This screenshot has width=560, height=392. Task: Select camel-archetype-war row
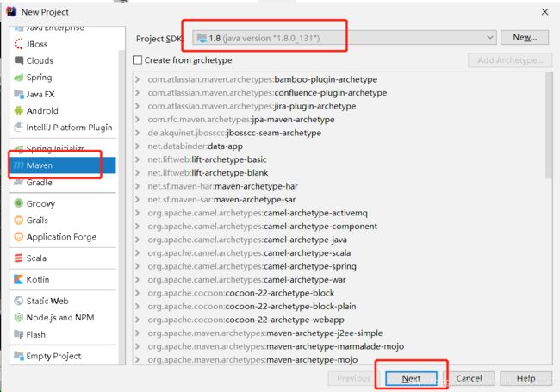click(339, 279)
